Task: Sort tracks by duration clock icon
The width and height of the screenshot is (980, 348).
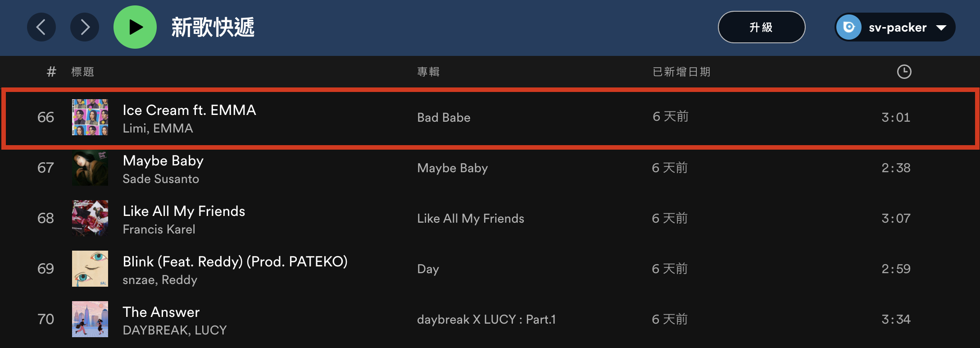Action: [x=904, y=72]
